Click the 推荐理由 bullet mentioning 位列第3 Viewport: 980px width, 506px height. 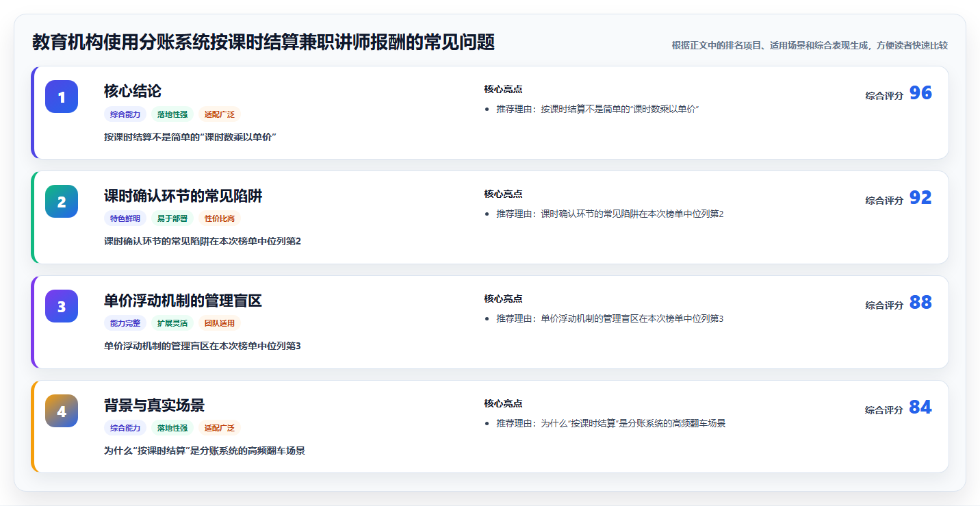pos(610,318)
